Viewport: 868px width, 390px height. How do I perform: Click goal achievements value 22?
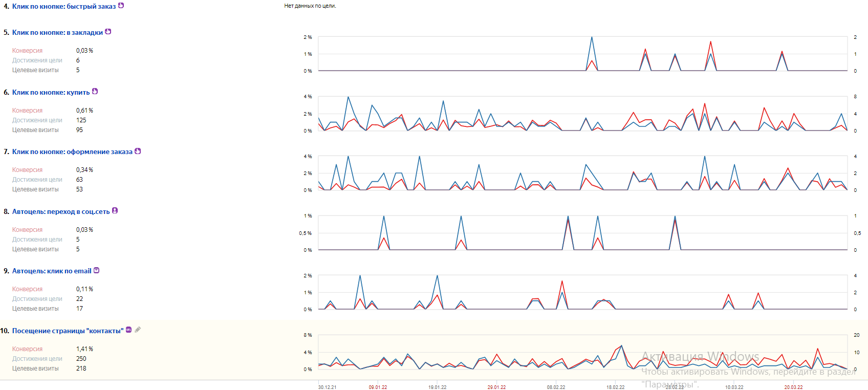(x=79, y=299)
